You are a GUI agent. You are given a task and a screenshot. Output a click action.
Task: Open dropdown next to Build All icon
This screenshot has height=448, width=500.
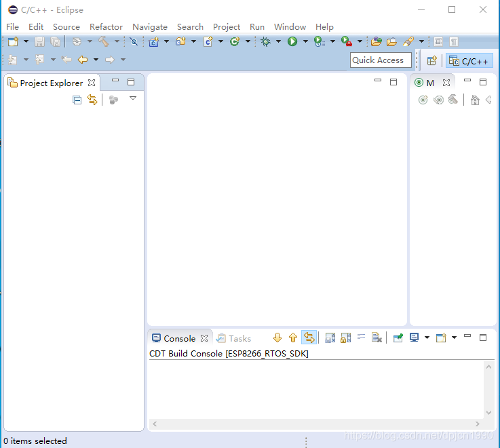[x=90, y=41]
